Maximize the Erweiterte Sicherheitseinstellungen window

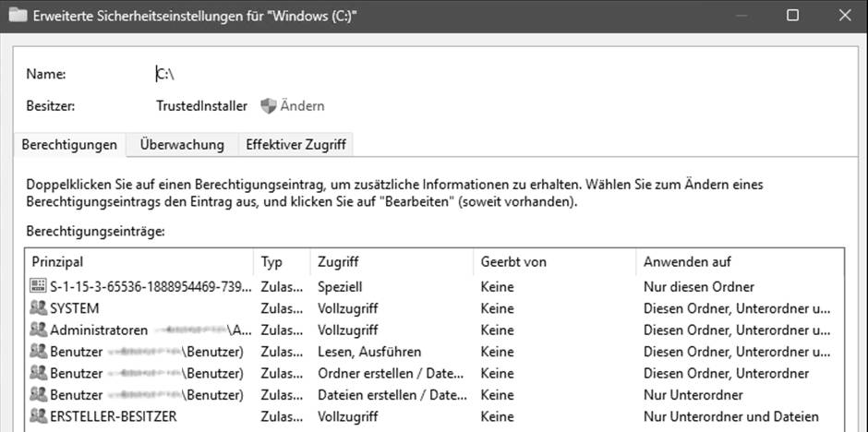coord(792,15)
